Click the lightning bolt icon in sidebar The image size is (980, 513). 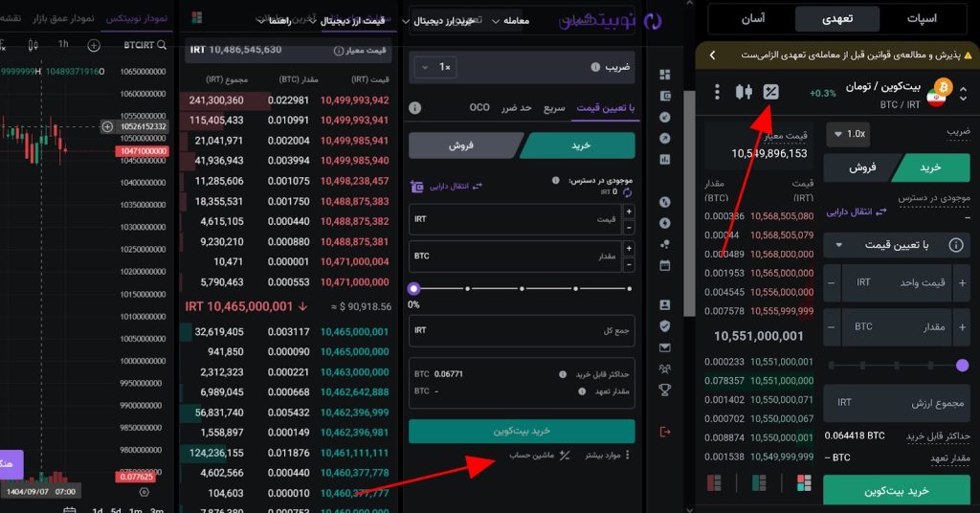(x=665, y=223)
